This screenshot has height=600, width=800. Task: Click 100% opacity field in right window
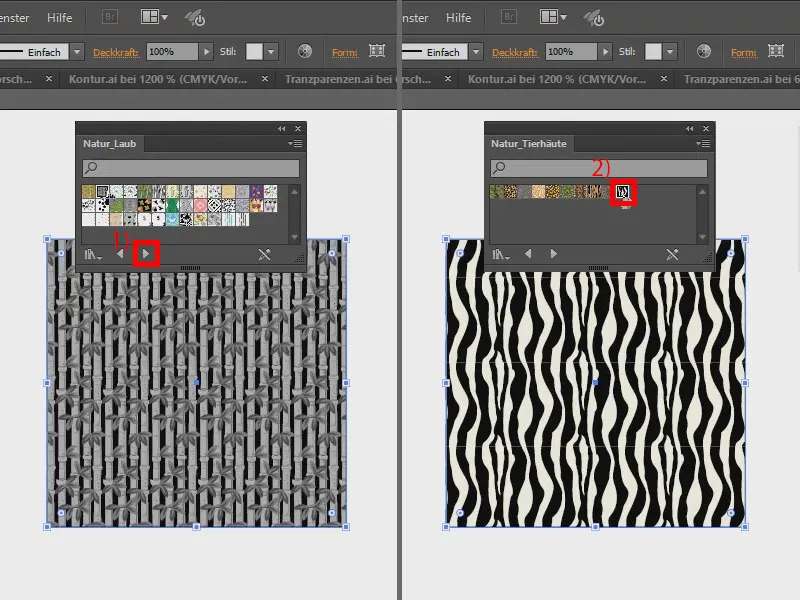(571, 52)
